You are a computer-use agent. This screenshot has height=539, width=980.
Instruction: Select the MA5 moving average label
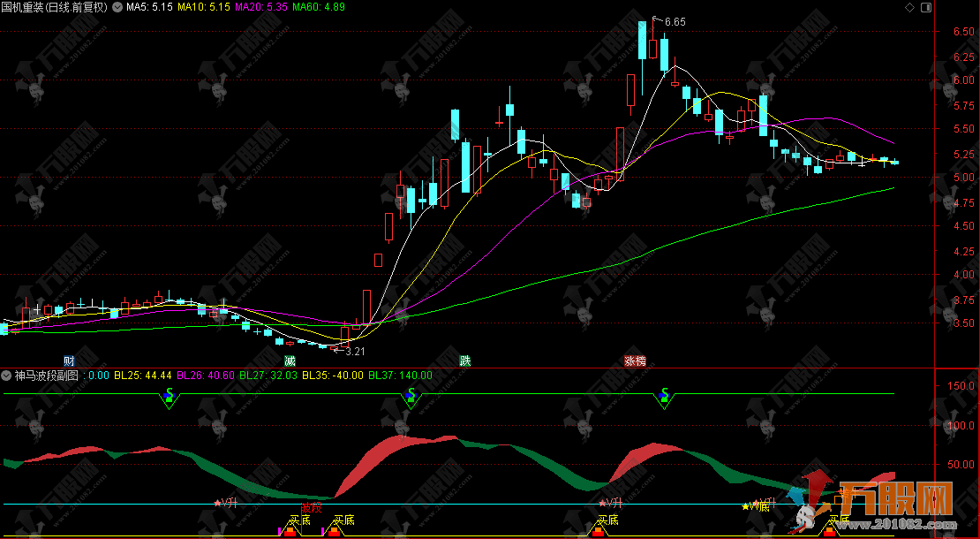click(x=149, y=7)
